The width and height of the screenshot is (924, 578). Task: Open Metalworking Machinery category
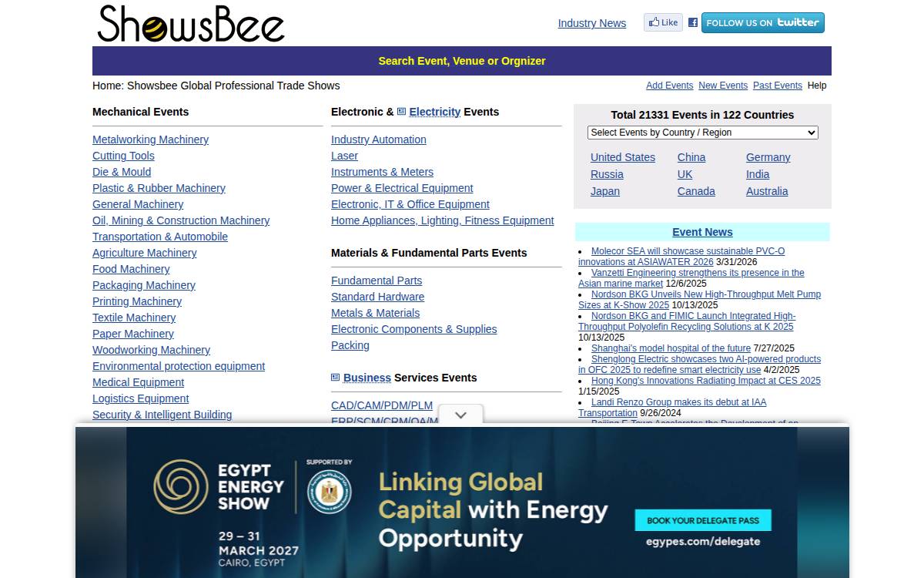(150, 139)
